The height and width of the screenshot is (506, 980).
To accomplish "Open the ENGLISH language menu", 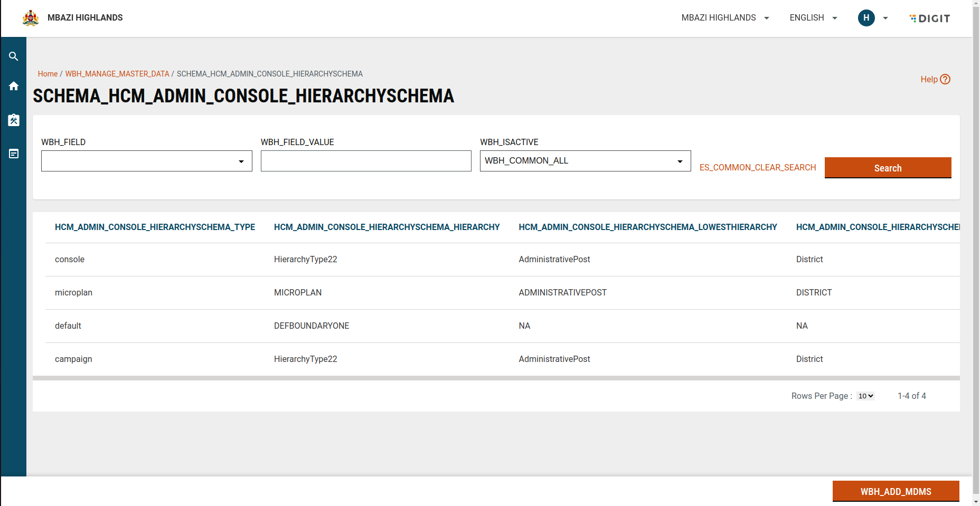I will click(x=813, y=18).
